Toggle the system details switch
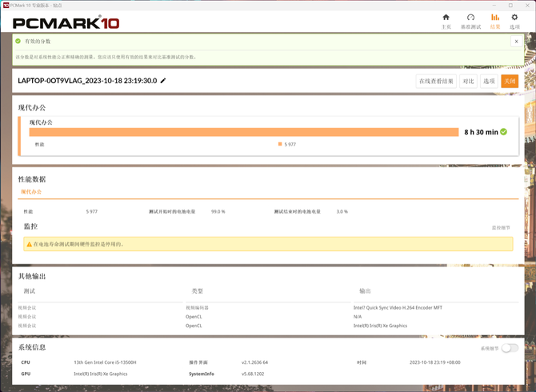536x392 pixels. pyautogui.click(x=510, y=348)
